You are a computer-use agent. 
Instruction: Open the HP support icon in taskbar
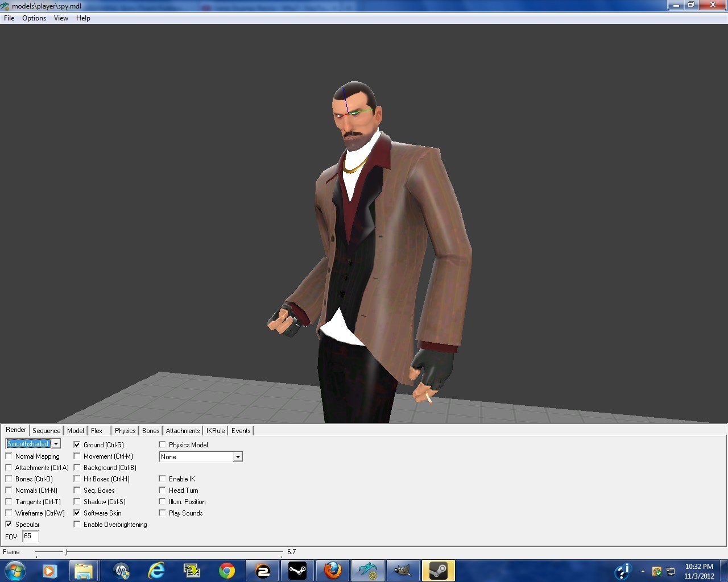tap(121, 571)
